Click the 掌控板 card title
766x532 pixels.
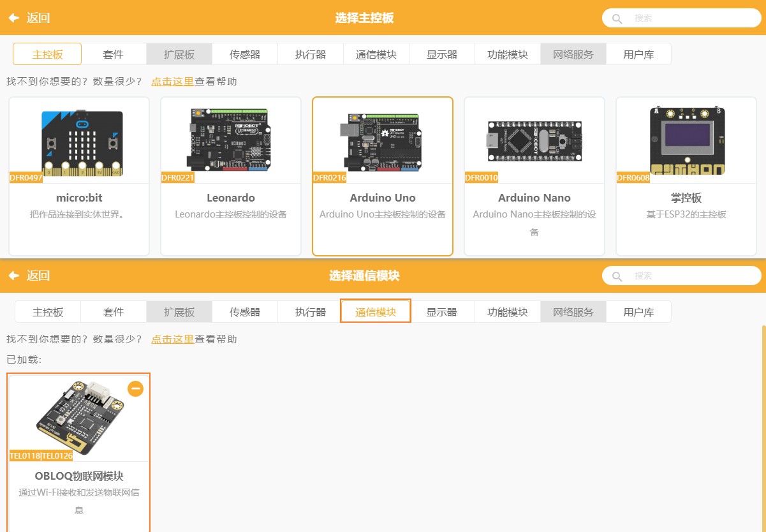point(686,198)
